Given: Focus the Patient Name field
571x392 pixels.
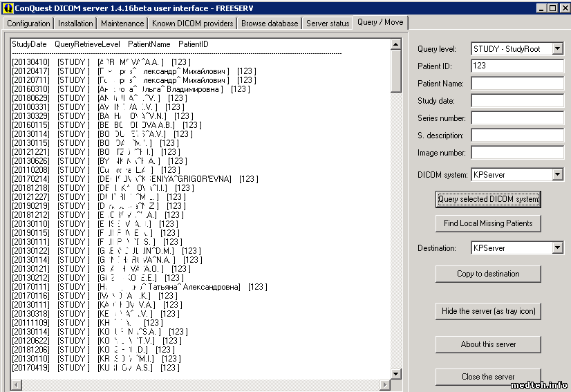Looking at the screenshot, I should tap(517, 84).
